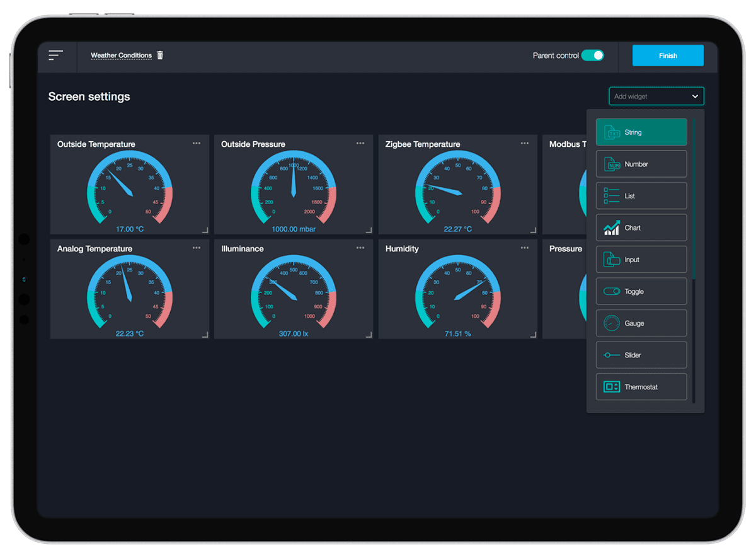The width and height of the screenshot is (756, 559).
Task: Click the Slider knob icon in list
Action: (x=612, y=355)
